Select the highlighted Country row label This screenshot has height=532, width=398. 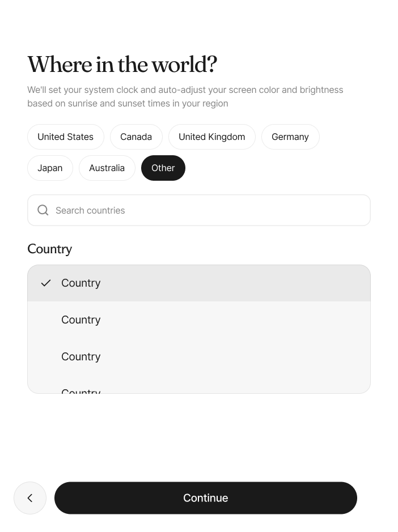(81, 283)
